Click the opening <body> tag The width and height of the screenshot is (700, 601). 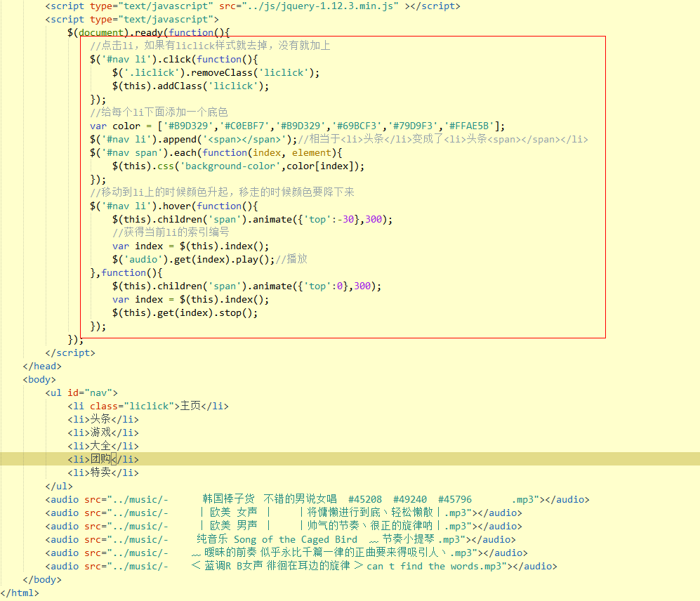coord(39,380)
